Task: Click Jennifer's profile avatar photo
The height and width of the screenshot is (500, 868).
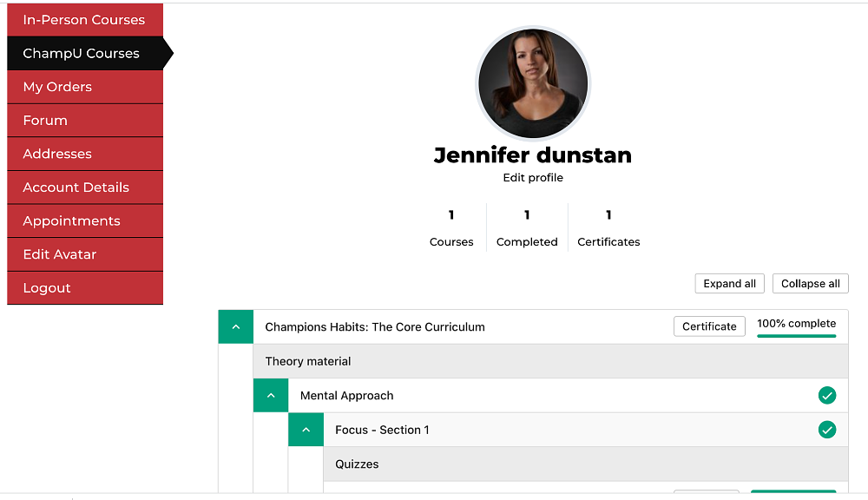Action: pos(533,83)
